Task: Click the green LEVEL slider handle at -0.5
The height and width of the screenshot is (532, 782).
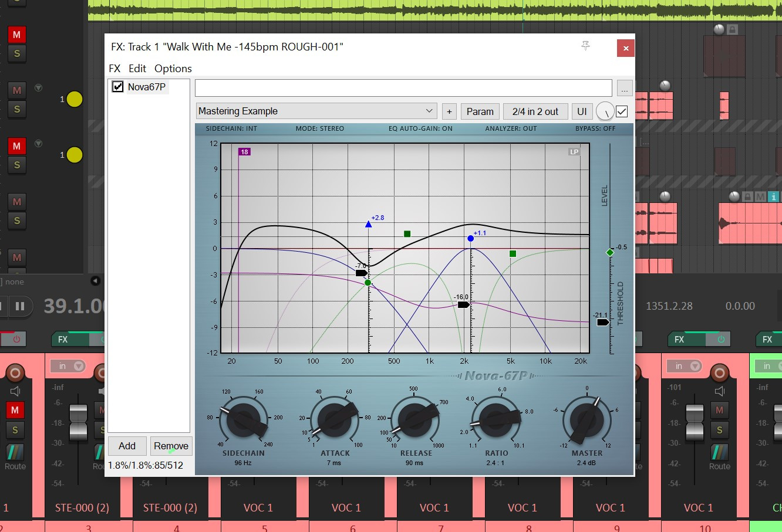Action: 610,252
